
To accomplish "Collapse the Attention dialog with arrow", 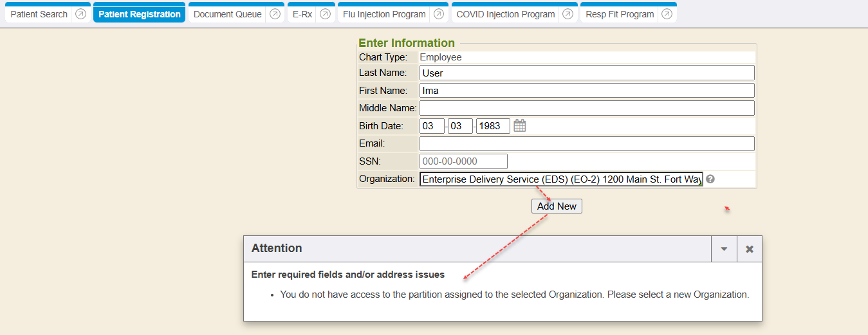I will point(724,249).
